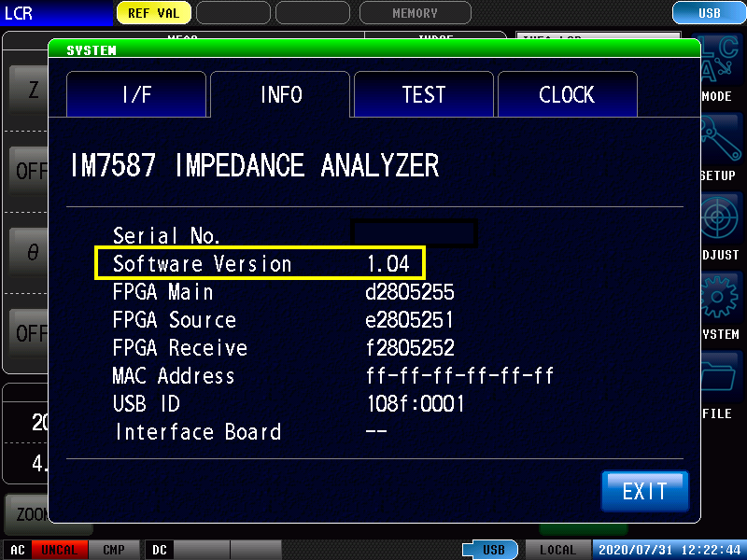This screenshot has width=747, height=560.
Task: Click FPGA Main value d2805255
Action: [410, 291]
